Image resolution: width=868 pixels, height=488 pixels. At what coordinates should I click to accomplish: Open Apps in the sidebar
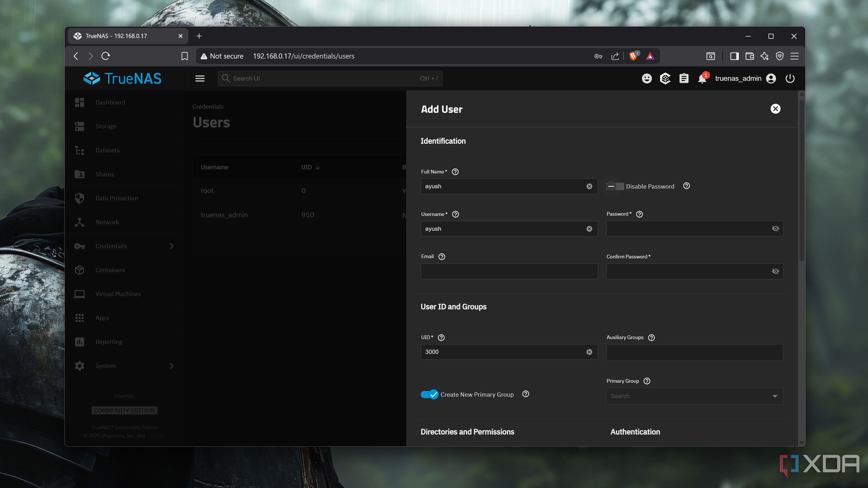125,318
